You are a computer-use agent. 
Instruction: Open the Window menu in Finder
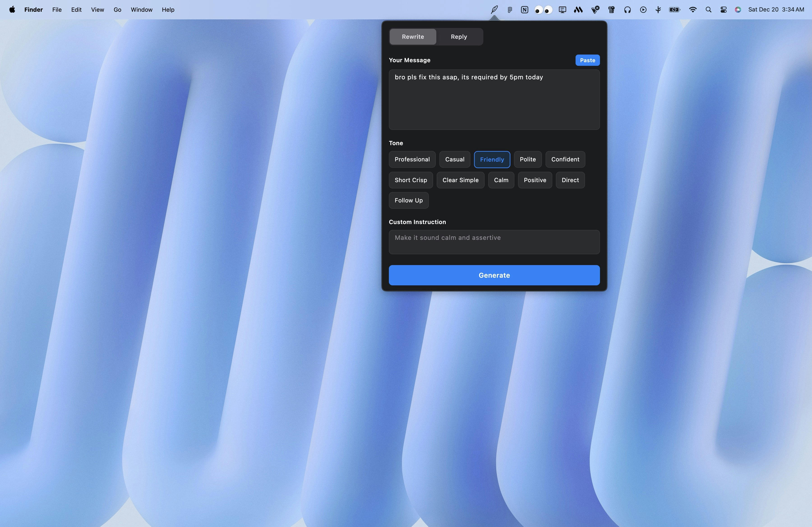coord(141,9)
